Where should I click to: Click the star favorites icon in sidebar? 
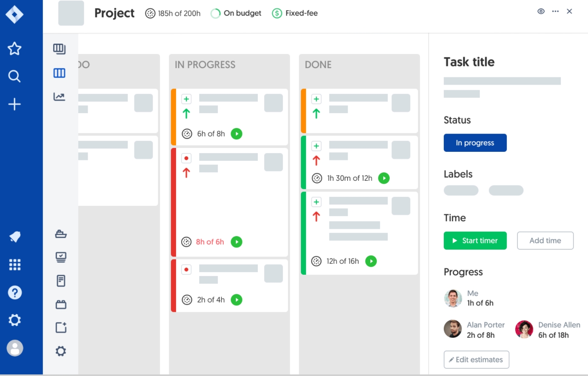[14, 48]
